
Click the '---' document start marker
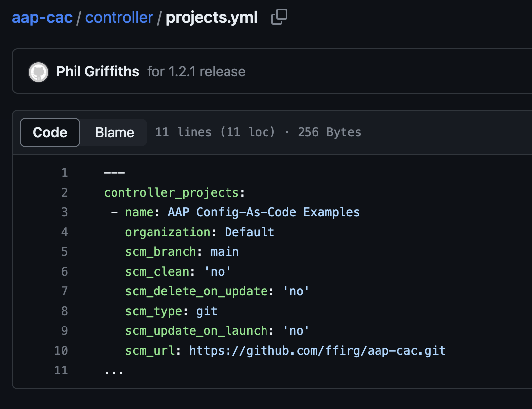pyautogui.click(x=114, y=173)
